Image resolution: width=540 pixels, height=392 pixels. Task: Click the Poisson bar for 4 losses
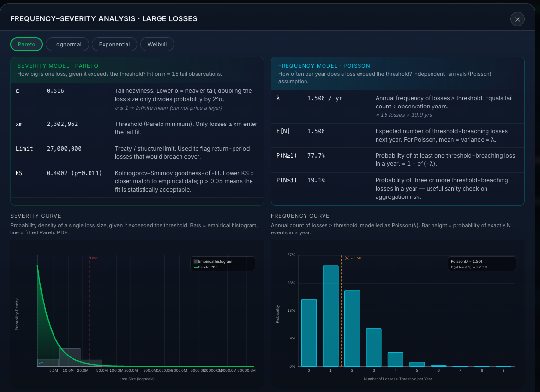click(396, 359)
